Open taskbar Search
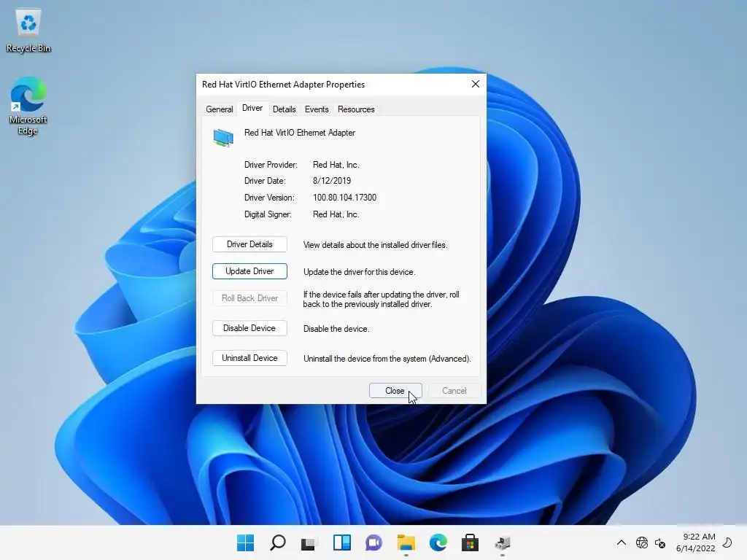This screenshot has height=560, width=747. [278, 542]
